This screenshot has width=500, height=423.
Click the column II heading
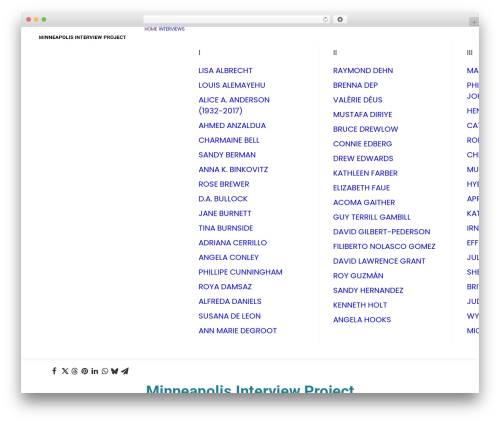coord(335,53)
